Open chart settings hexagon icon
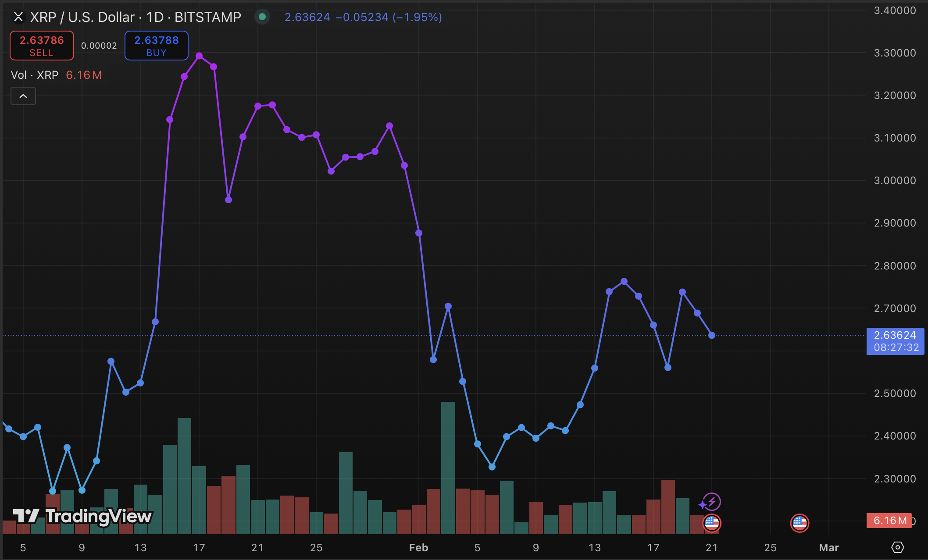This screenshot has height=560, width=928. pyautogui.click(x=897, y=547)
